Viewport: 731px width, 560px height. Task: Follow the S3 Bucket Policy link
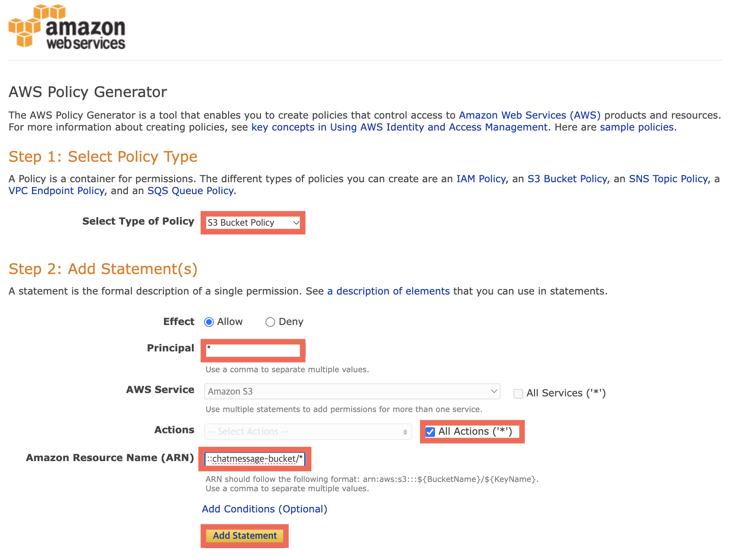[567, 179]
